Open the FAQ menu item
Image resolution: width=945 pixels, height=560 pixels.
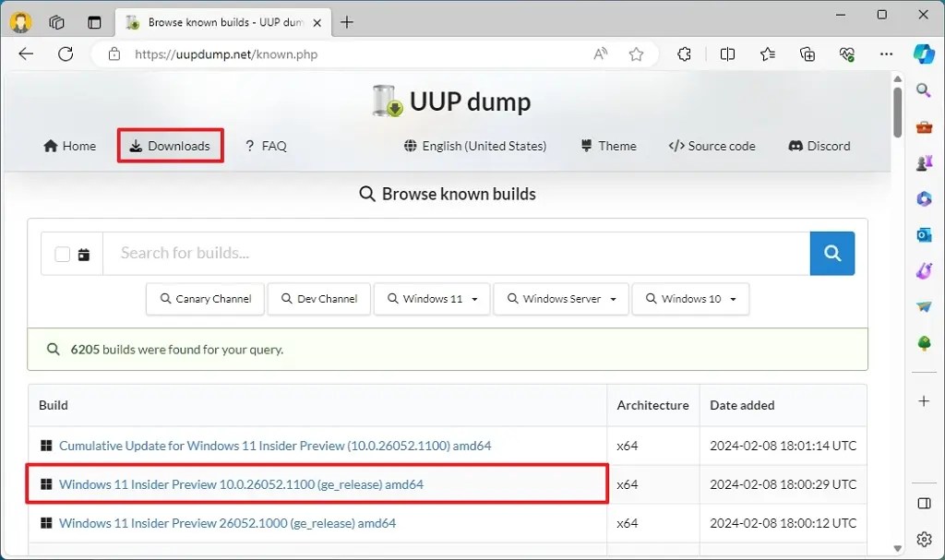(x=266, y=146)
